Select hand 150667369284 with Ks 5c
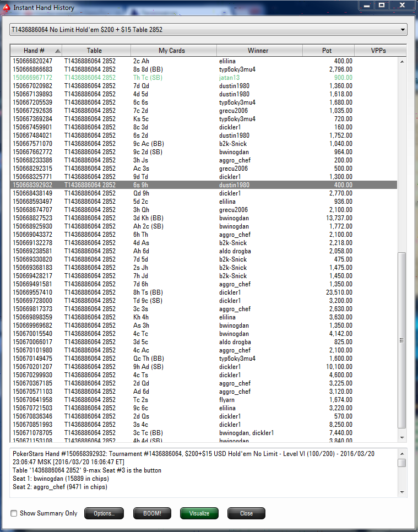The height and width of the screenshot is (532, 418). tap(204, 119)
